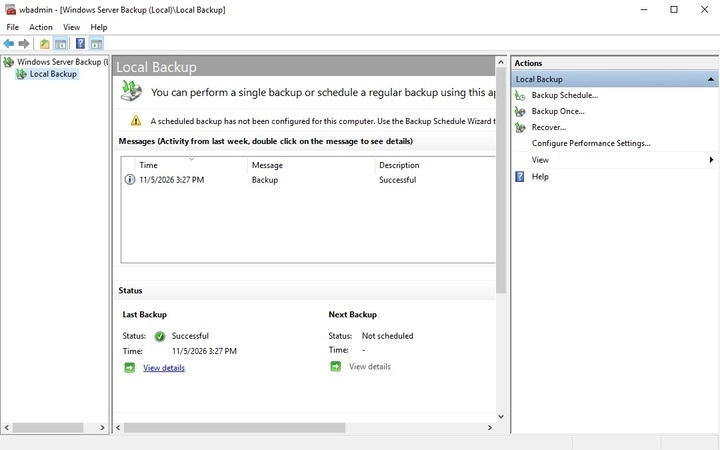Screen dimensions: 720x450
Task: Open the Help menu in menu bar
Action: click(99, 27)
